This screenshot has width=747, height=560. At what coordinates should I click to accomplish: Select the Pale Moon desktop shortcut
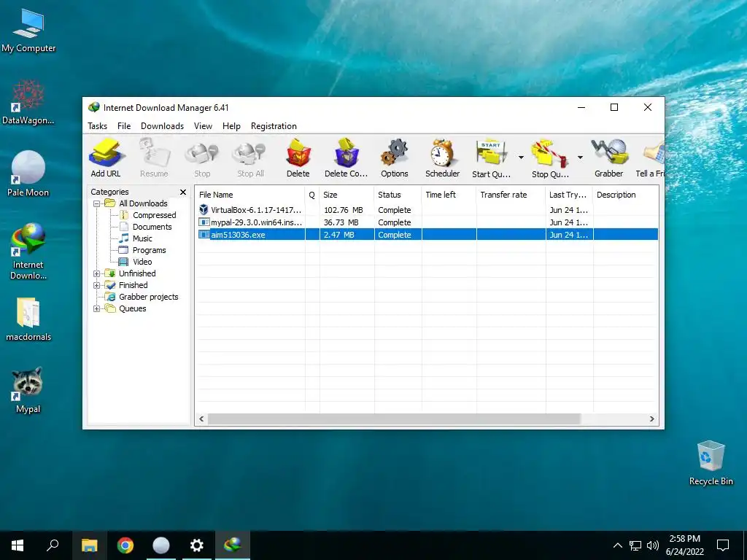point(28,174)
